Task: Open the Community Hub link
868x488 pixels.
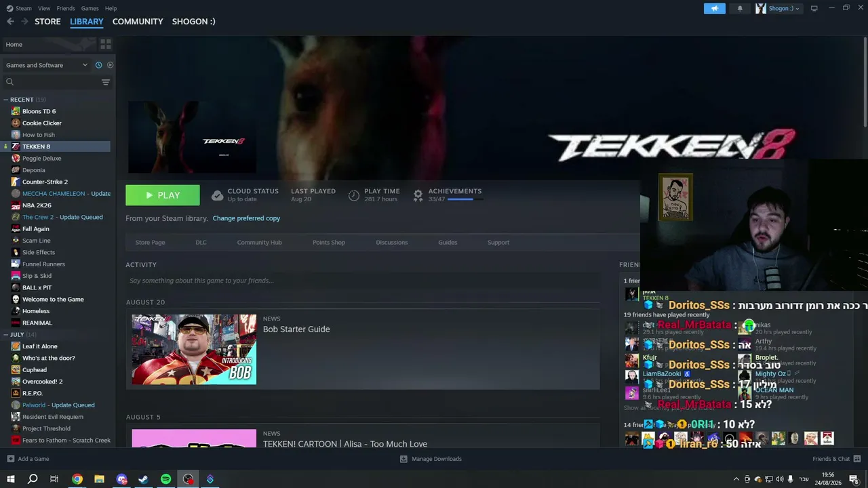Action: coord(259,243)
